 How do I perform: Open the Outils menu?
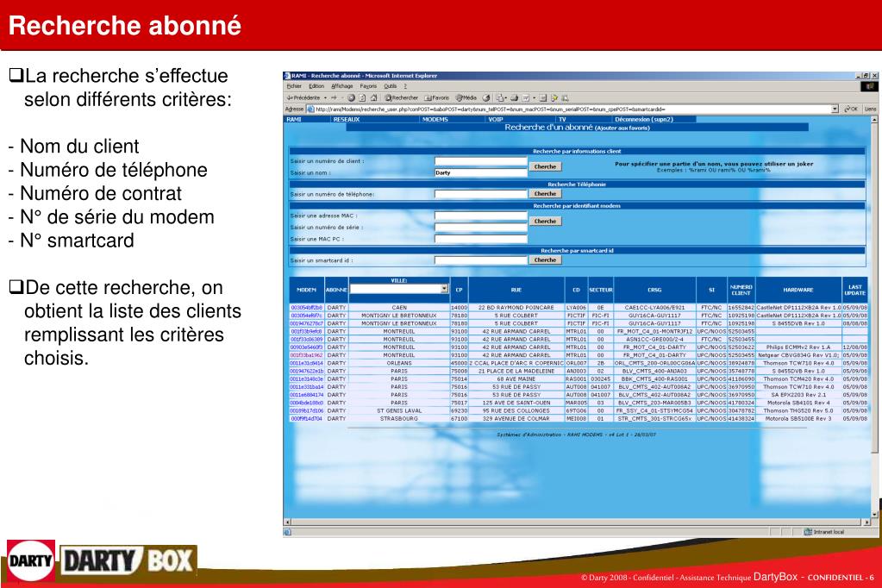click(x=391, y=86)
